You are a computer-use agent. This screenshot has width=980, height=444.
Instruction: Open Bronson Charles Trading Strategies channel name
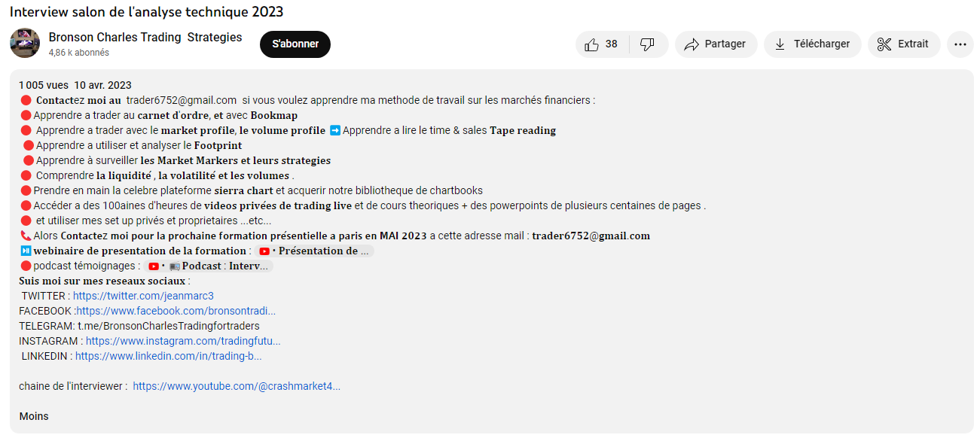click(145, 37)
